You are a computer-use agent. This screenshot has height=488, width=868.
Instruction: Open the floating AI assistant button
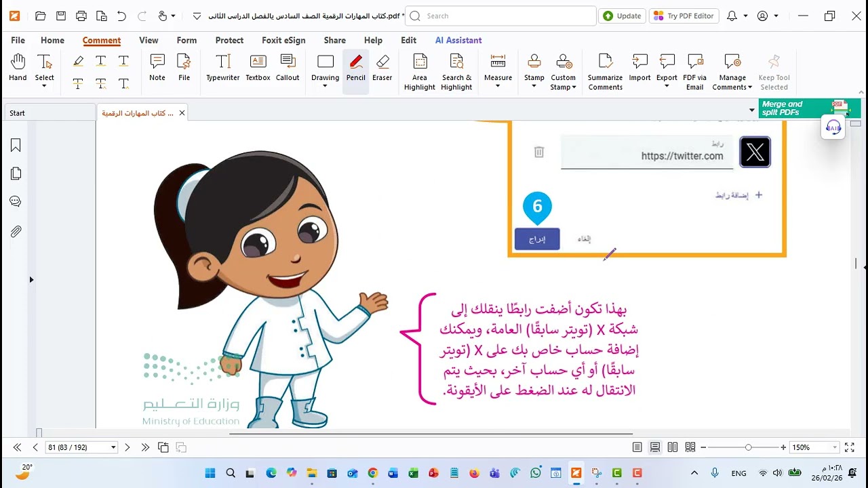click(833, 127)
